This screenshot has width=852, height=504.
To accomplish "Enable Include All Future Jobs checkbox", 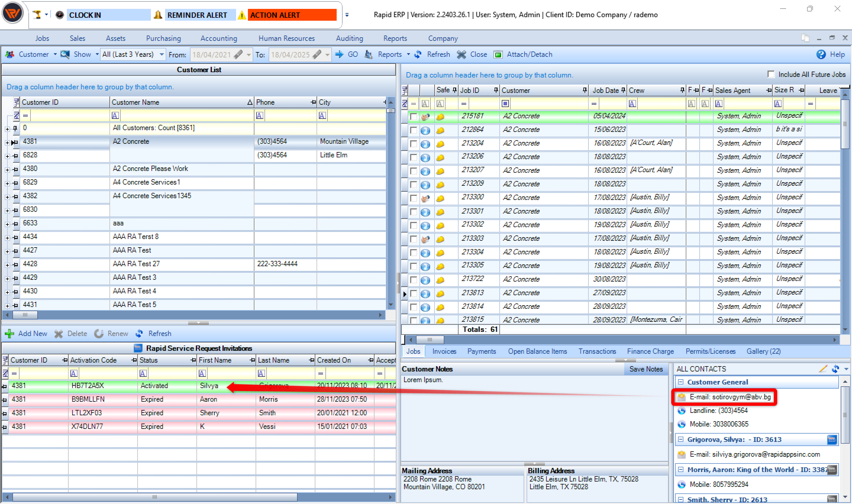I will pos(771,74).
